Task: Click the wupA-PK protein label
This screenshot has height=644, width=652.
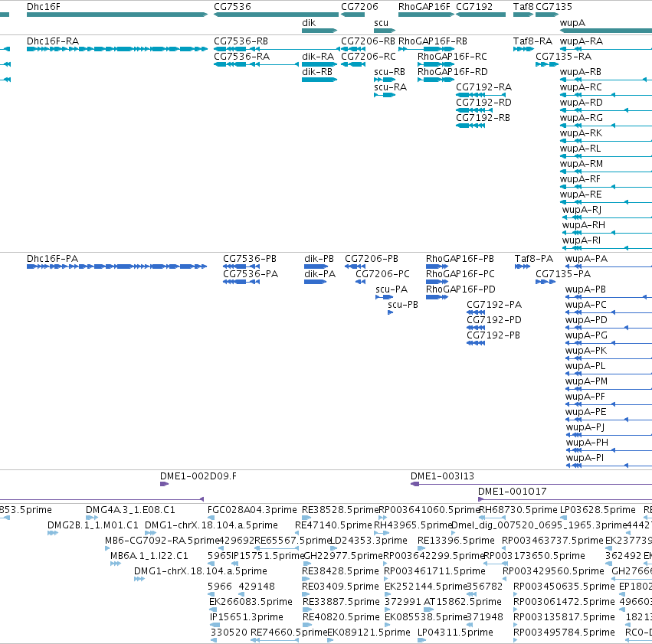Action: (586, 351)
